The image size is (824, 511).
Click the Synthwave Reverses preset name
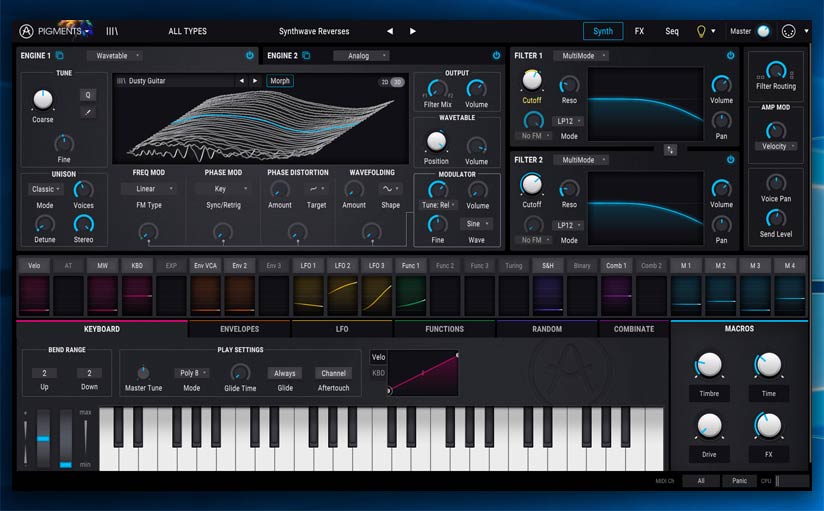click(x=314, y=31)
